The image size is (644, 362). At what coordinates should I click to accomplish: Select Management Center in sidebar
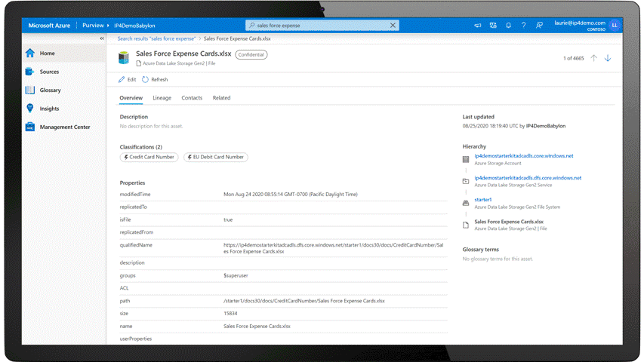(x=64, y=127)
